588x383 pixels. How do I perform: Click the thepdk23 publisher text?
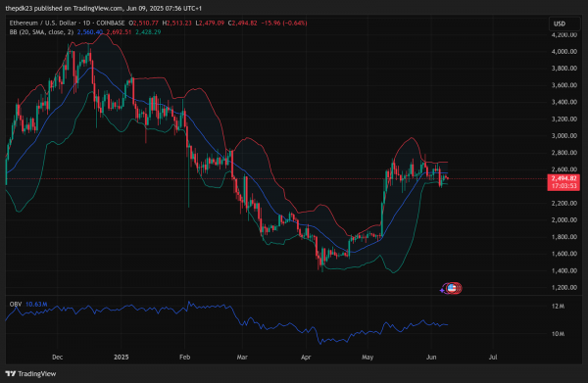(19, 8)
